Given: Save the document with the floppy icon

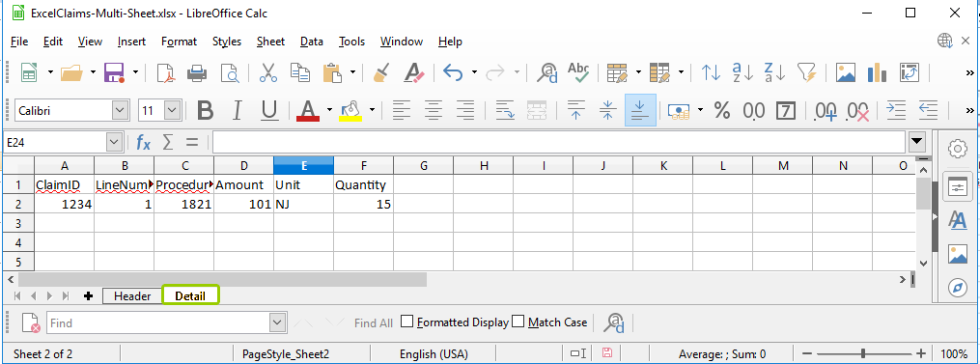Looking at the screenshot, I should pos(114,72).
